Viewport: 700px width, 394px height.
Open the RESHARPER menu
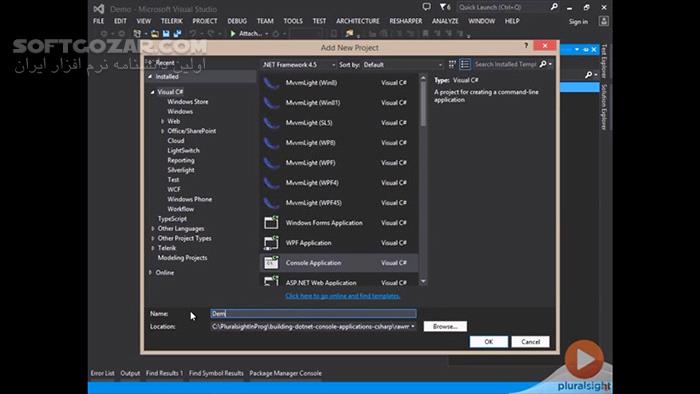coord(405,21)
